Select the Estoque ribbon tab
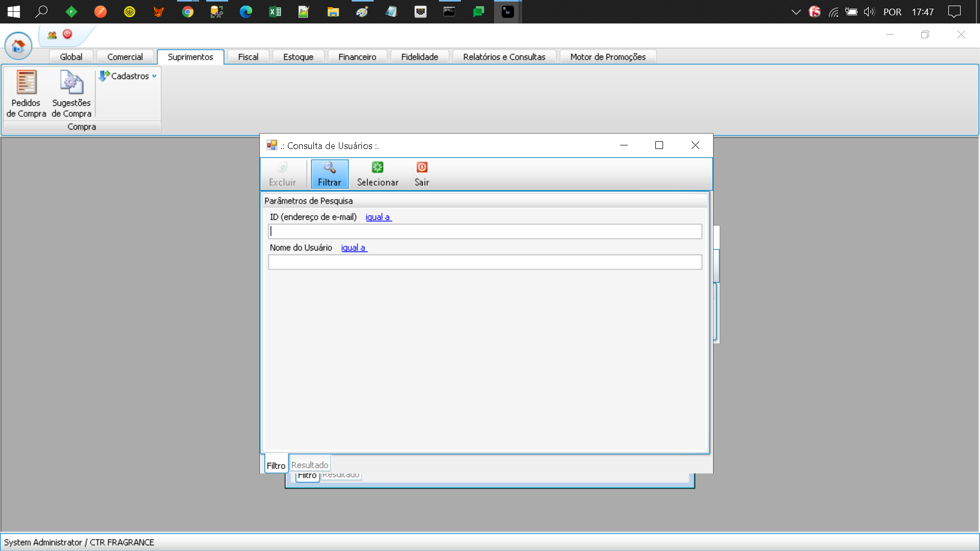This screenshot has width=980, height=551. pos(298,57)
